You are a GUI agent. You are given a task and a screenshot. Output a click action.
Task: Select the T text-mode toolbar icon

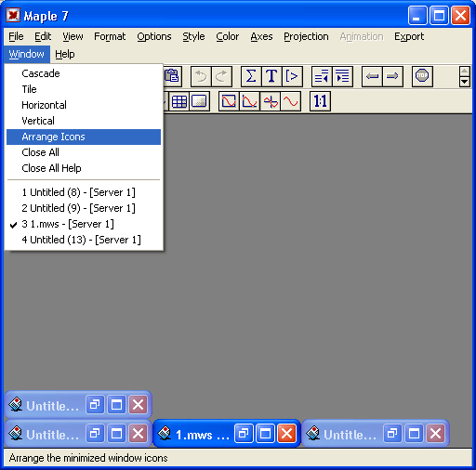271,76
